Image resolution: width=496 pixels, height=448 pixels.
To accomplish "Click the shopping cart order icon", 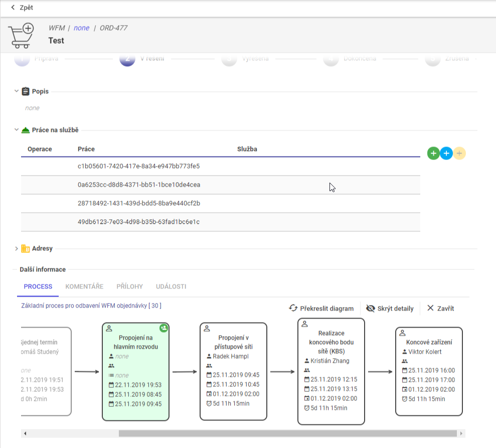I will [22, 36].
